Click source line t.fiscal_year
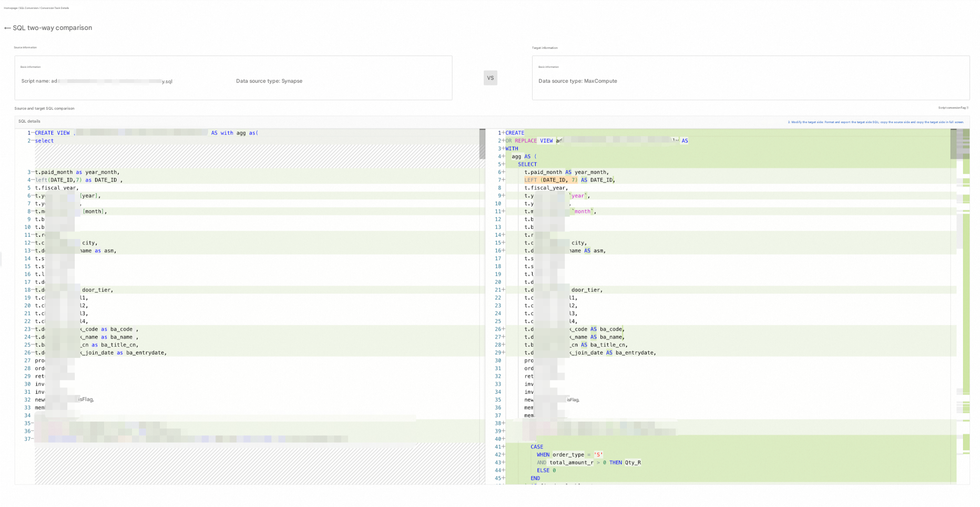 point(56,188)
